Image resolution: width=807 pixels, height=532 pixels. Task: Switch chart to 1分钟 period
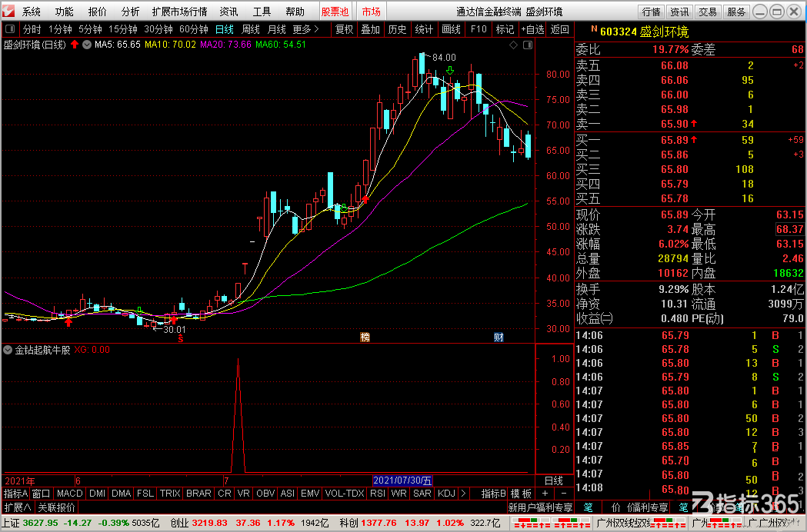60,29
